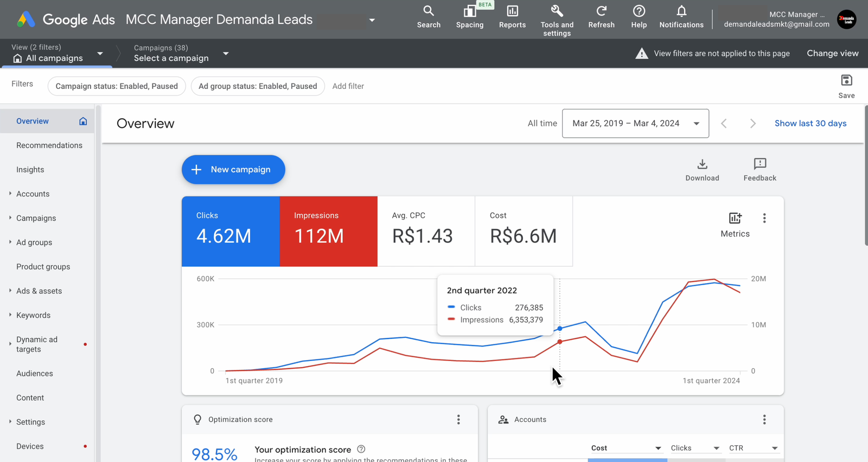Open the chart Metrics selector
The image size is (868, 462).
[735, 224]
